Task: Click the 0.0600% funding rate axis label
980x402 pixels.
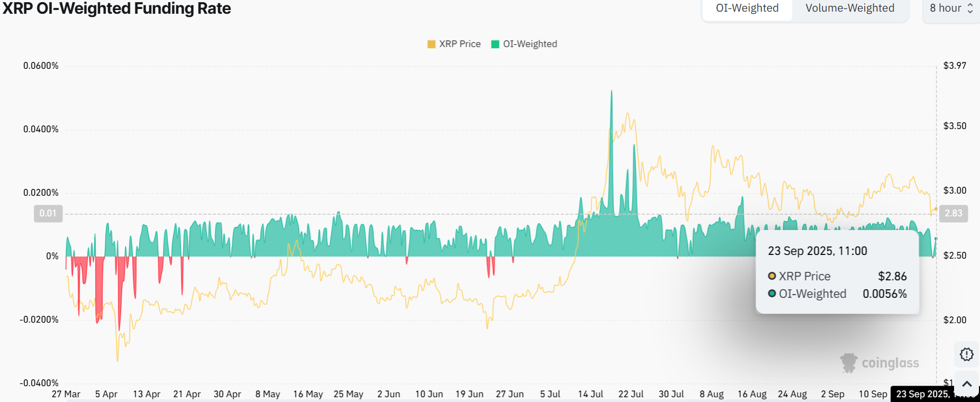Action: click(x=41, y=66)
